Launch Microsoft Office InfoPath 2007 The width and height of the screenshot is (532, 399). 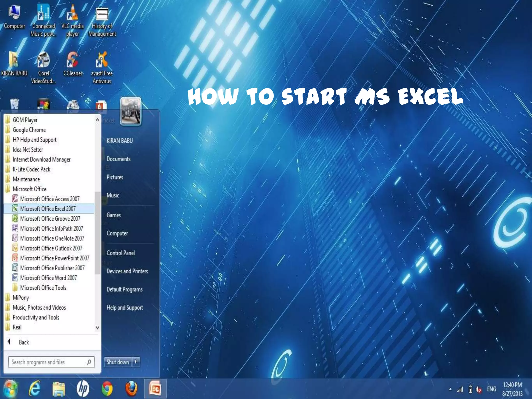pos(49,228)
